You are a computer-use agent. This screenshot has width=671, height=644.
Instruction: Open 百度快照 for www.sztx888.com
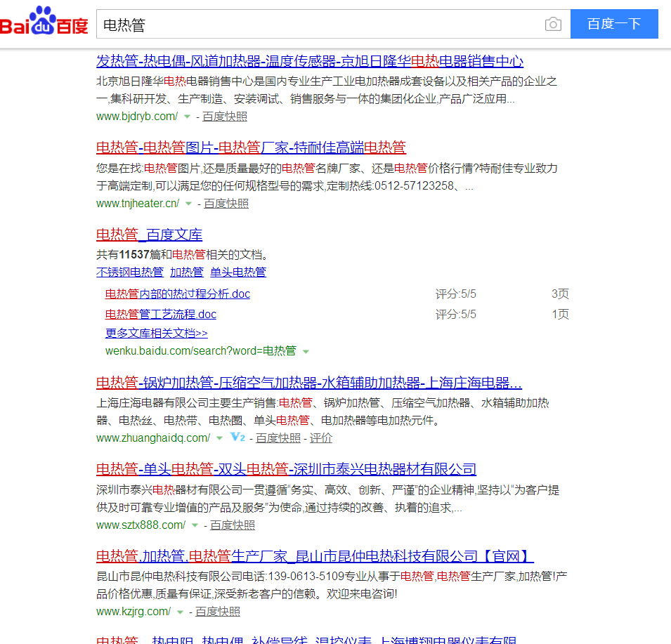[x=233, y=525]
